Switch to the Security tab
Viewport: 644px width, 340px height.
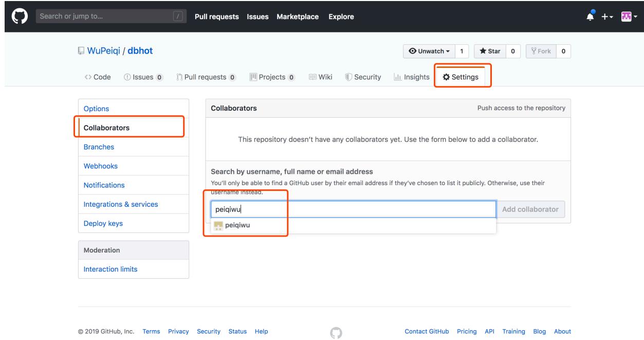pos(363,77)
